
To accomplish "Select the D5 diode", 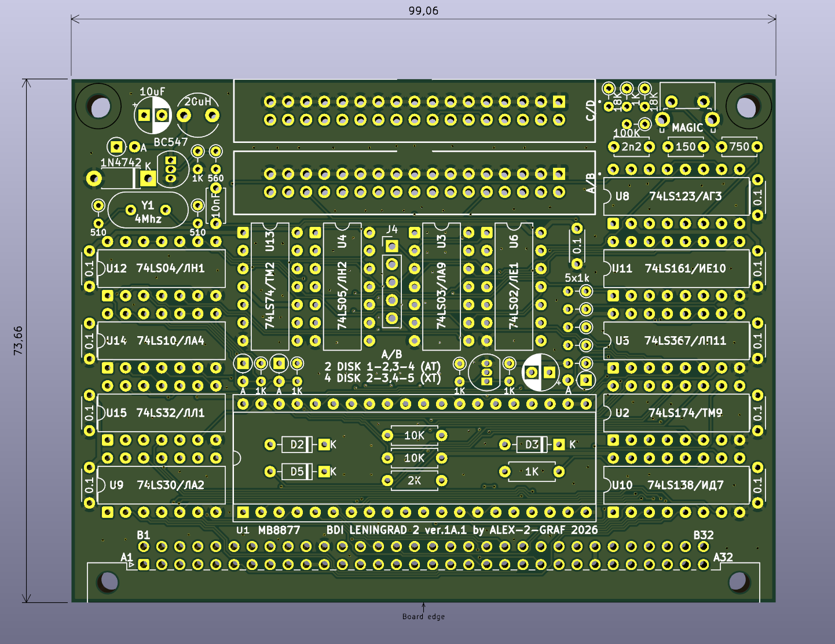I will (297, 472).
